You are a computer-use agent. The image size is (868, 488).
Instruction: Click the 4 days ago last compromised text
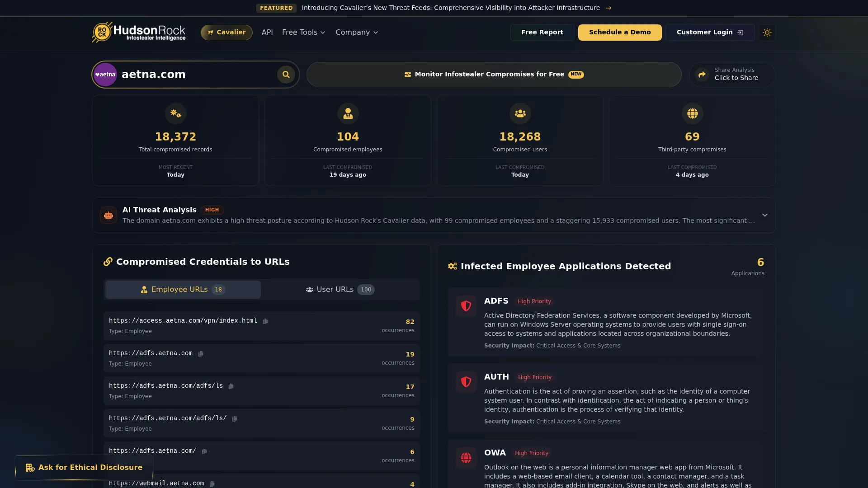(692, 175)
